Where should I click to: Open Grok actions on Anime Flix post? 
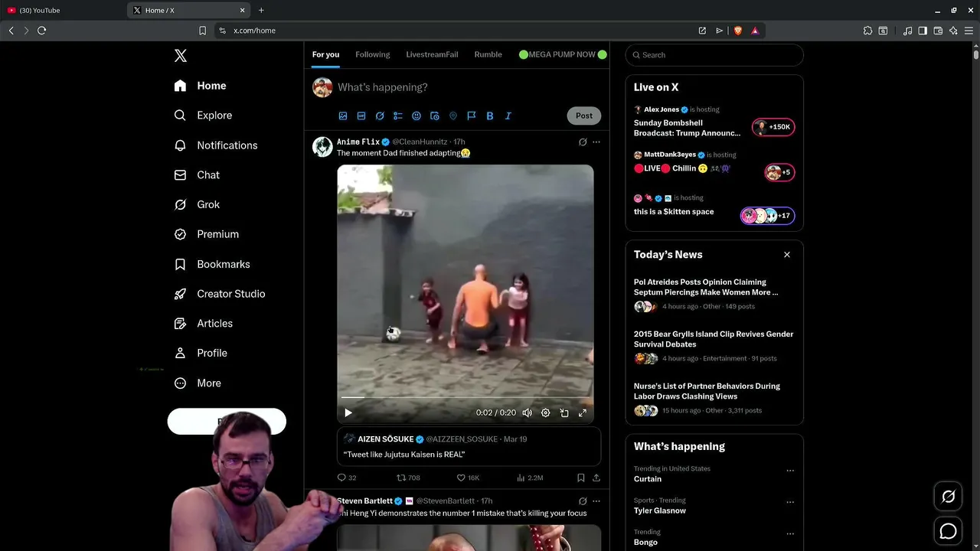tap(583, 142)
